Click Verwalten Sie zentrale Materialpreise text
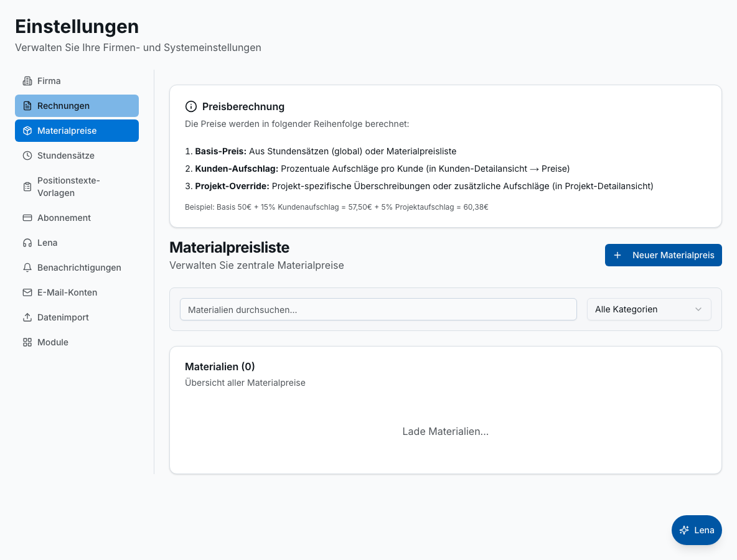The height and width of the screenshot is (560, 737). [256, 266]
